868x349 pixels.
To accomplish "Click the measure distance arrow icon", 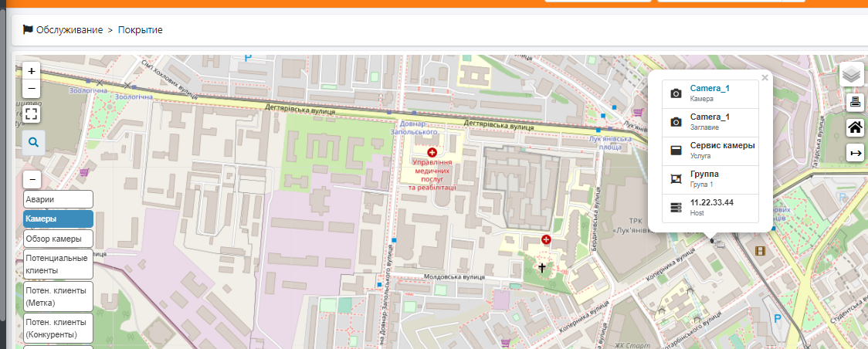I will [x=855, y=153].
